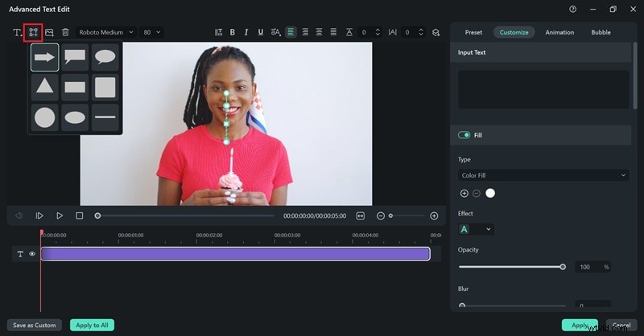This screenshot has height=336, width=644.
Task: Click the Apply to All button
Action: (x=92, y=326)
